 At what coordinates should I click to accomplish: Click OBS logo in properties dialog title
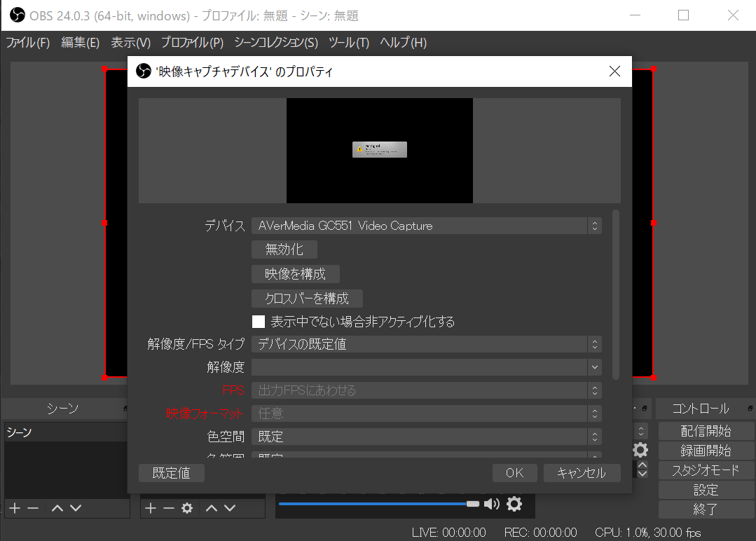point(143,71)
